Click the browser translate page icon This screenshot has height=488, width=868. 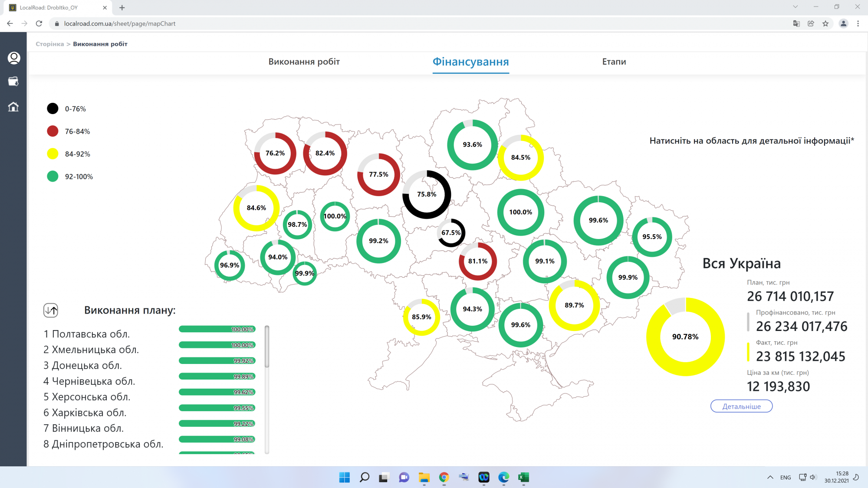click(x=796, y=23)
